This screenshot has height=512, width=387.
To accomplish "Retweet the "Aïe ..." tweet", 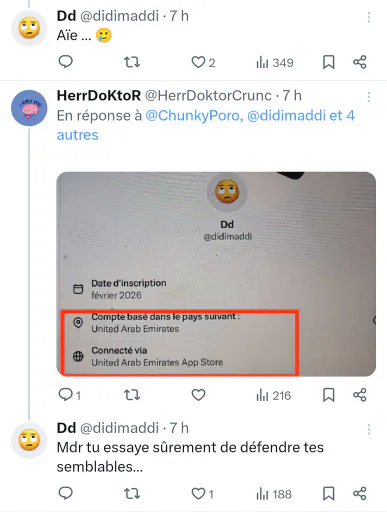I will tap(132, 62).
